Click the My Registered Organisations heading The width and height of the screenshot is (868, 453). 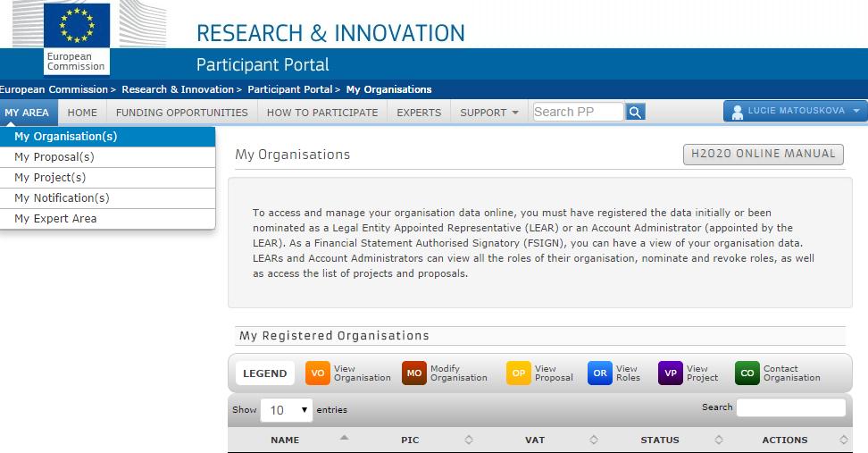334,336
